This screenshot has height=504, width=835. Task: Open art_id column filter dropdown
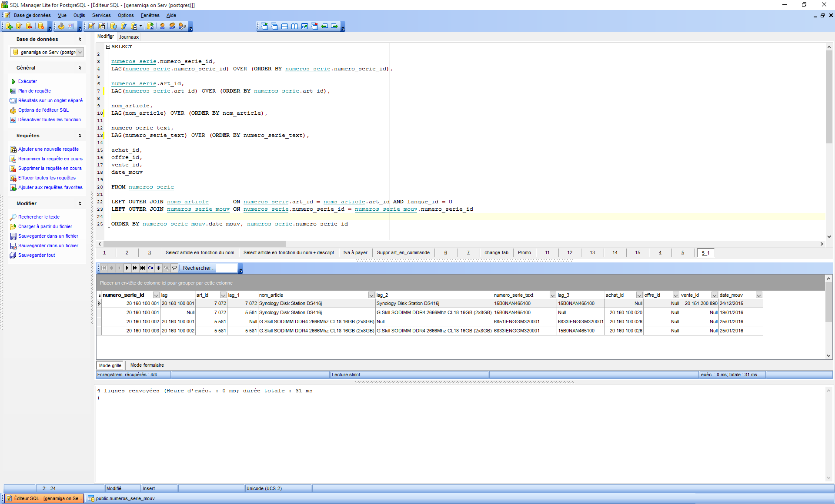[223, 295]
